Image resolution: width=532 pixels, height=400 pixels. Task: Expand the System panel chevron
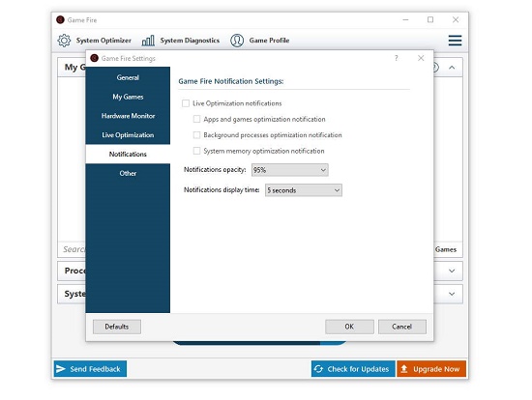452,294
